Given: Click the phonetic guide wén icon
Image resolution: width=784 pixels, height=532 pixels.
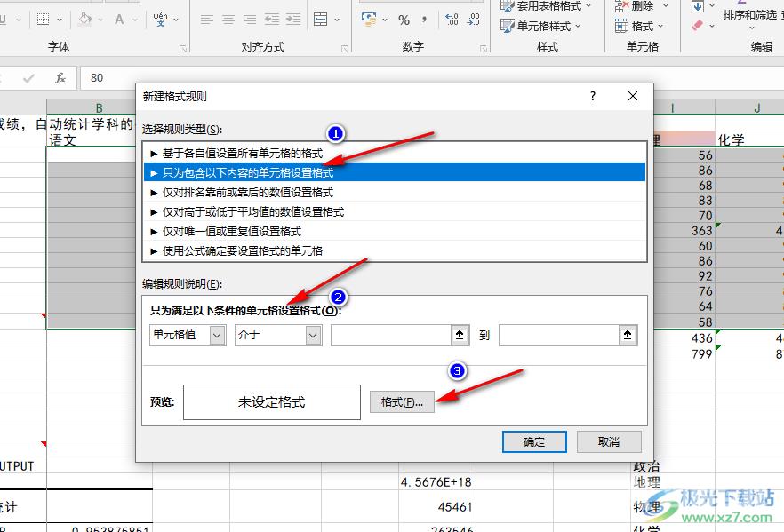Looking at the screenshot, I should [161, 20].
